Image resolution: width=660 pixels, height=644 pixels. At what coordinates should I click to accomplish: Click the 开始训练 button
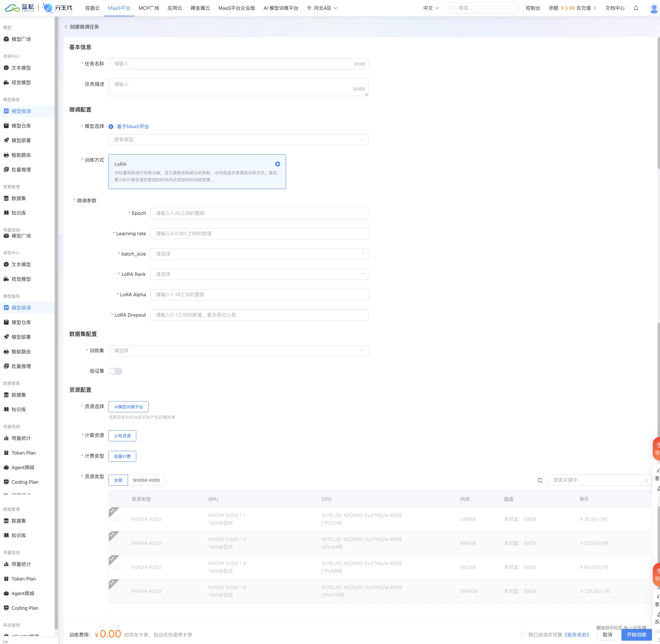pyautogui.click(x=636, y=635)
